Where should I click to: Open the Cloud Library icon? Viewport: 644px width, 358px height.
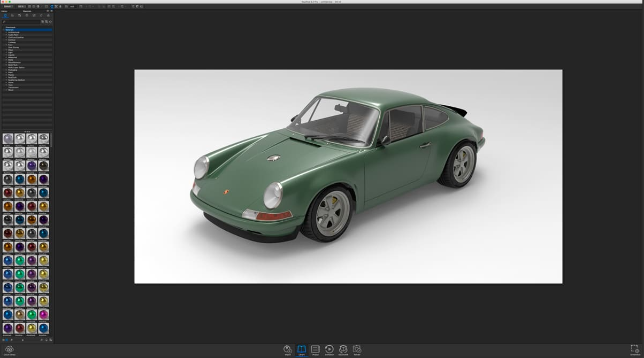click(x=9, y=349)
